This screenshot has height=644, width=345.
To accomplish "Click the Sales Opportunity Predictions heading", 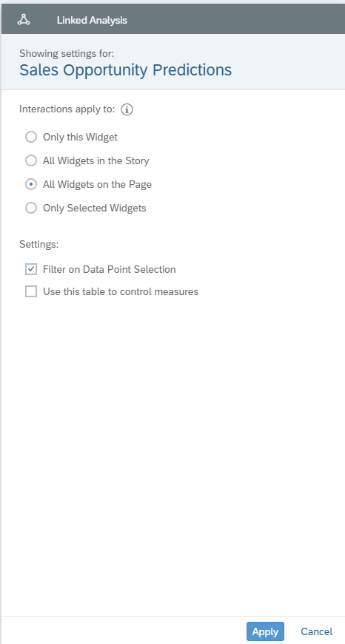I will (126, 70).
